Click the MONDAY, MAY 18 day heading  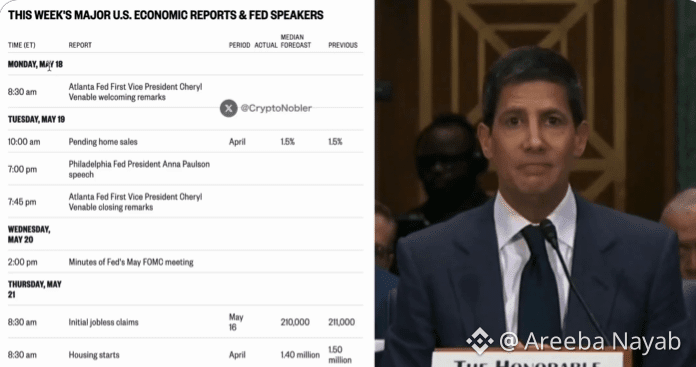35,64
